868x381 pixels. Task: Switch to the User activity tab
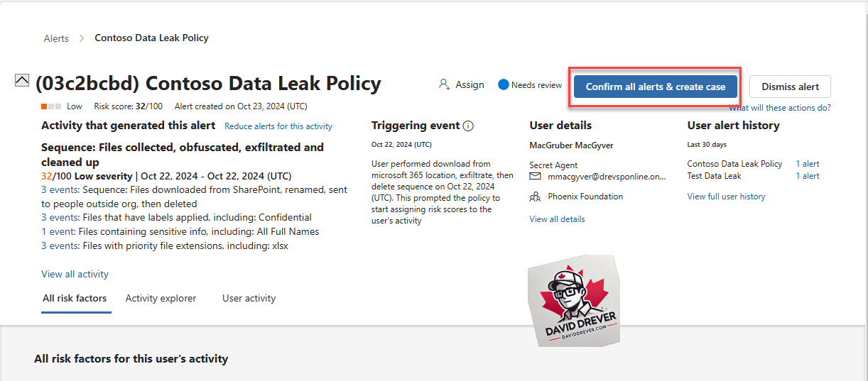point(249,298)
